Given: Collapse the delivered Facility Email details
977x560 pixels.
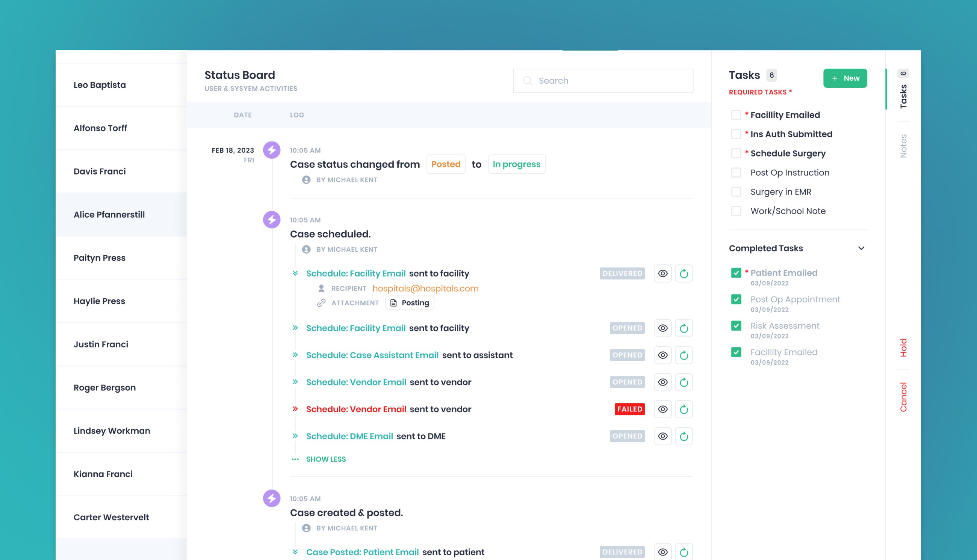Looking at the screenshot, I should point(295,274).
